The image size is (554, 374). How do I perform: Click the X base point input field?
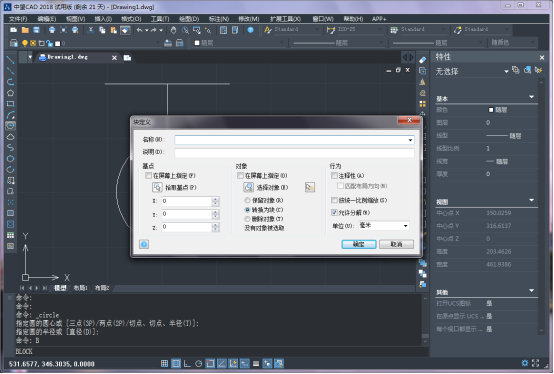tap(187, 201)
